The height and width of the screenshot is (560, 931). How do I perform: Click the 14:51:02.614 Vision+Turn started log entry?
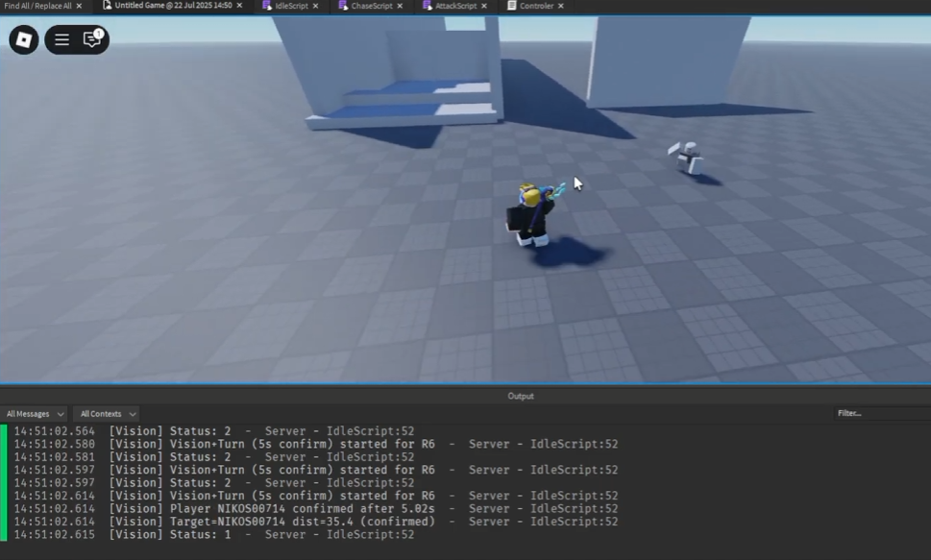click(316, 496)
